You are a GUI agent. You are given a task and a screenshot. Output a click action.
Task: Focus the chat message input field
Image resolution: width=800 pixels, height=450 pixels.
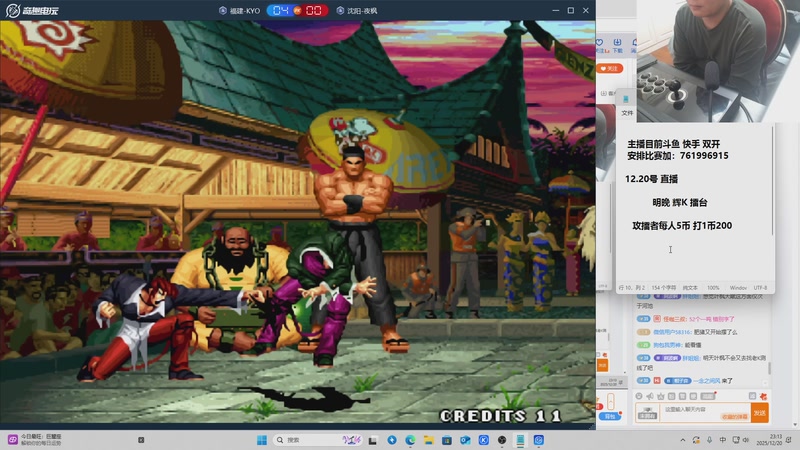point(704,412)
